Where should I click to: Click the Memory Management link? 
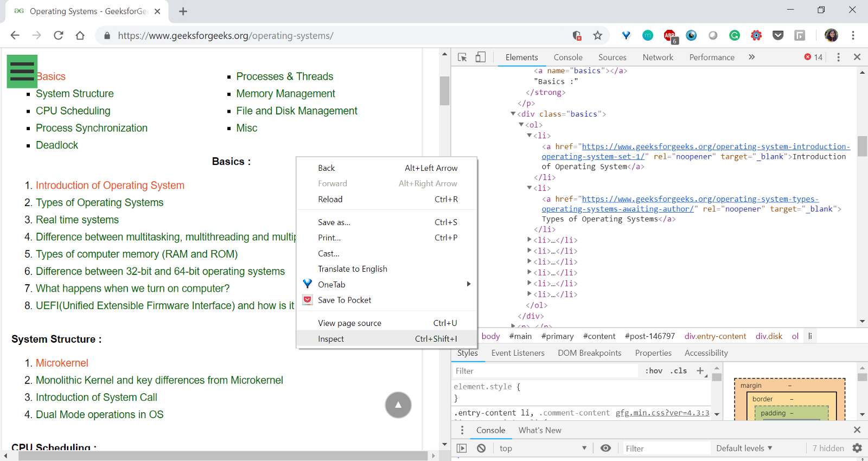pos(285,94)
